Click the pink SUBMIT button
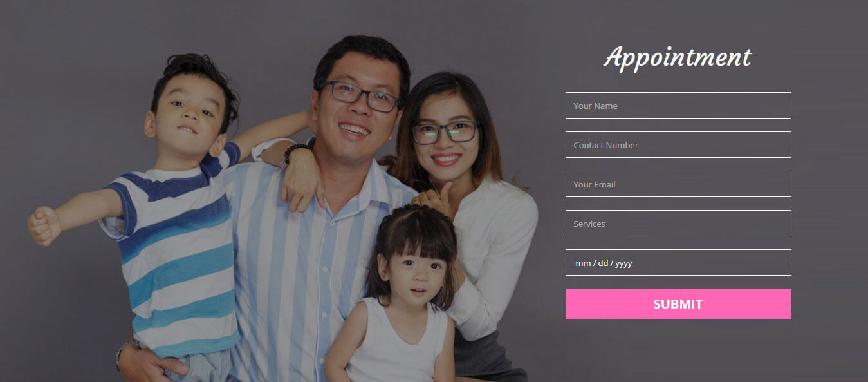868x382 pixels. point(678,303)
